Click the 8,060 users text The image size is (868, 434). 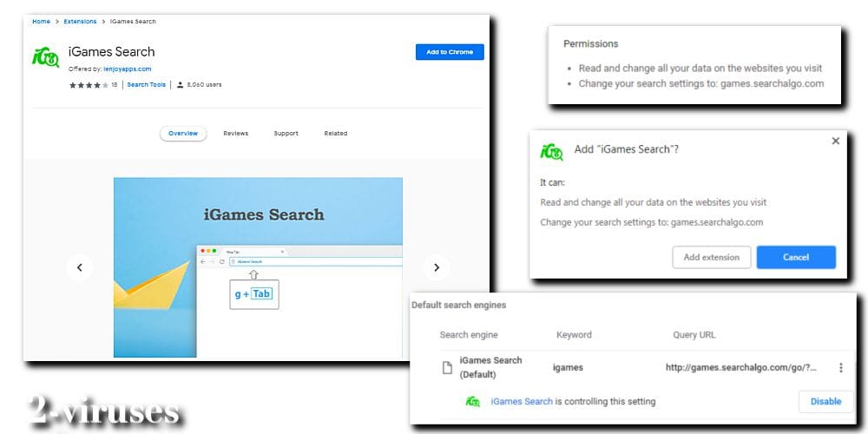(x=204, y=85)
